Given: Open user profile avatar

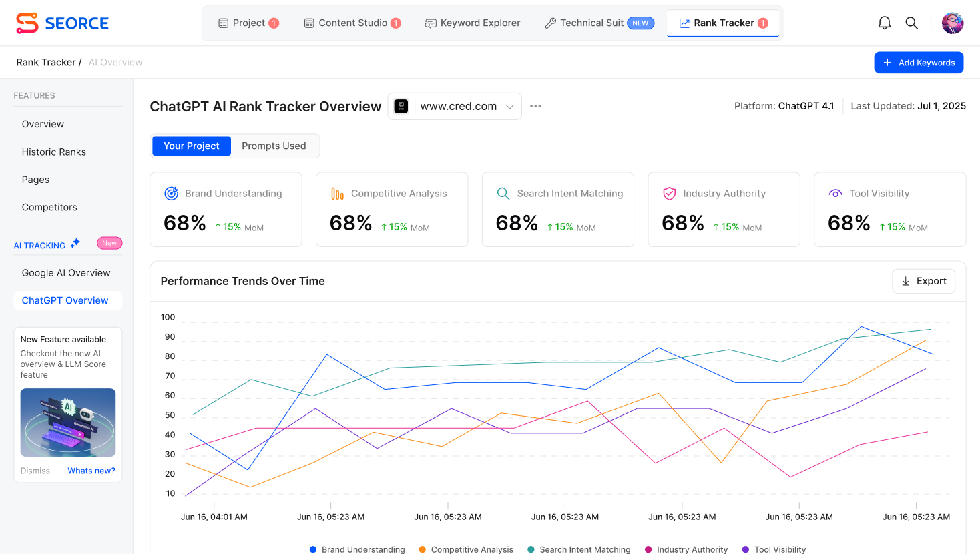Looking at the screenshot, I should pos(952,23).
